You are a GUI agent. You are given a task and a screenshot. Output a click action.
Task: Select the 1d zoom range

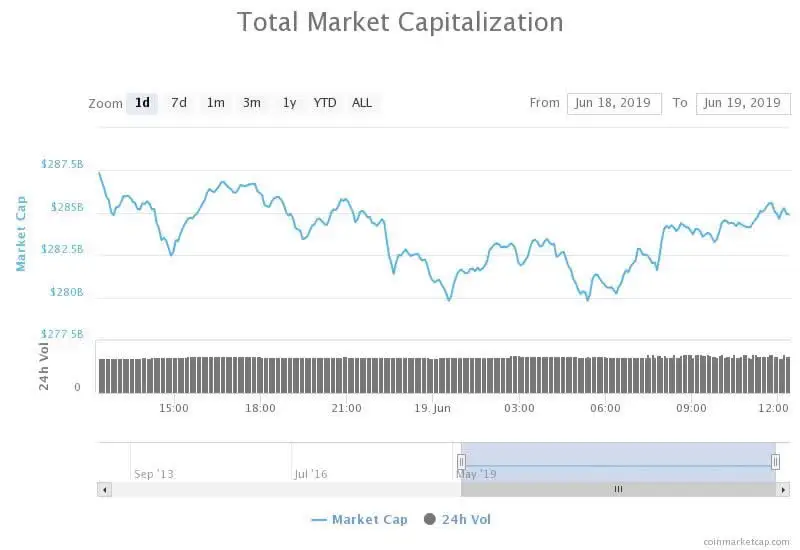tap(142, 103)
